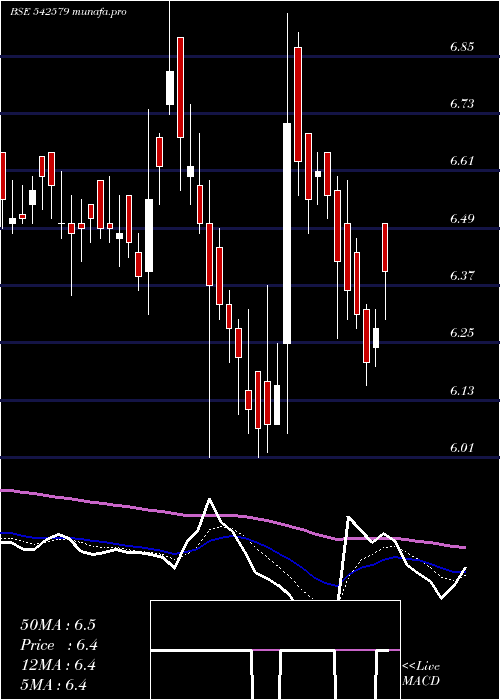This screenshot has height=700, width=500.
Task: Click the 6.01 price axis label
Action: coord(462,447)
